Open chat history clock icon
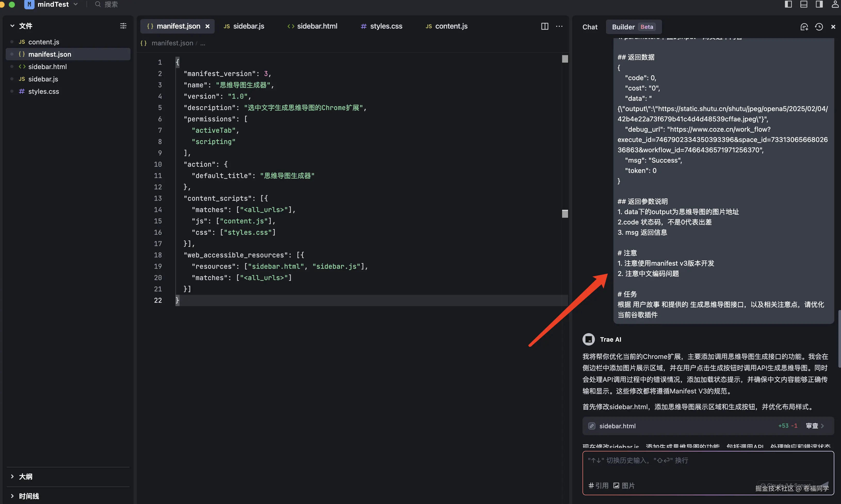This screenshot has width=841, height=504. (x=819, y=27)
